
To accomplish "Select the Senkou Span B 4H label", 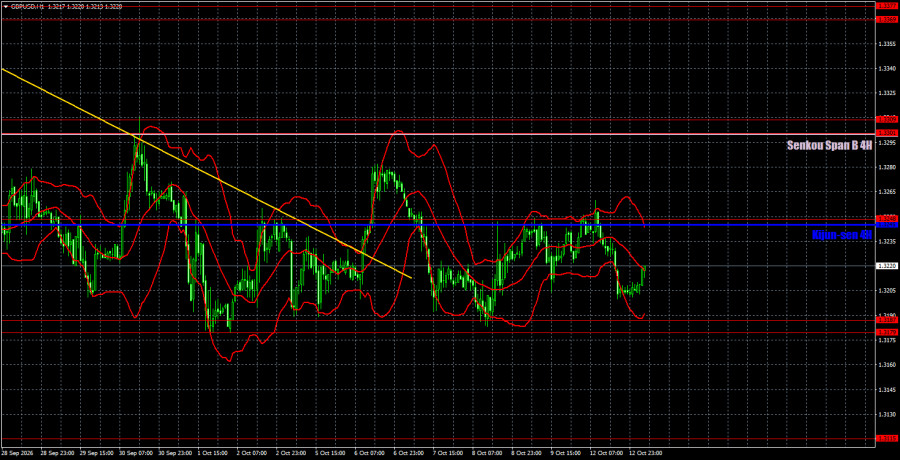I will [830, 146].
